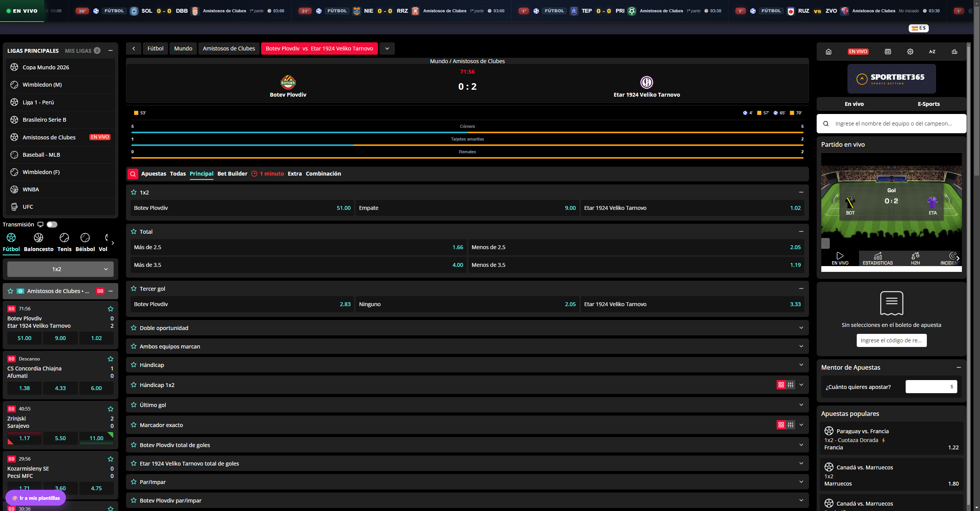
Task: Click the grid view icon for Hándicap 1x2
Action: [781, 385]
